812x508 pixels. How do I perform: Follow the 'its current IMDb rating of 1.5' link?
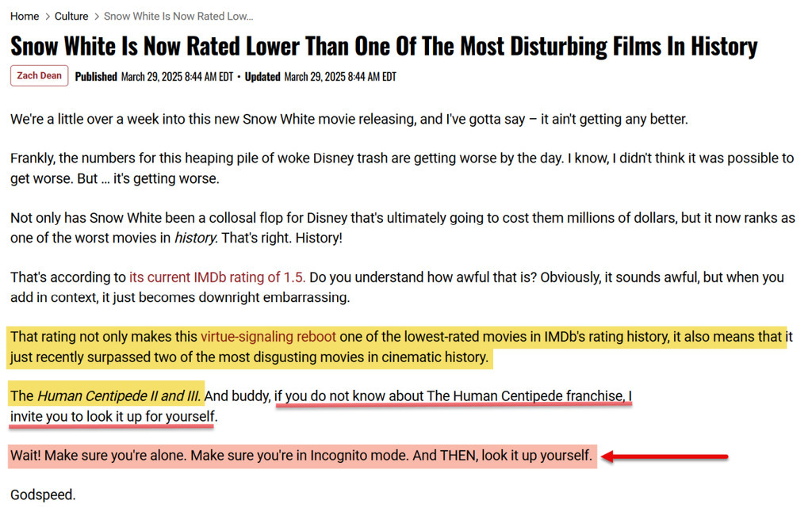pos(217,277)
